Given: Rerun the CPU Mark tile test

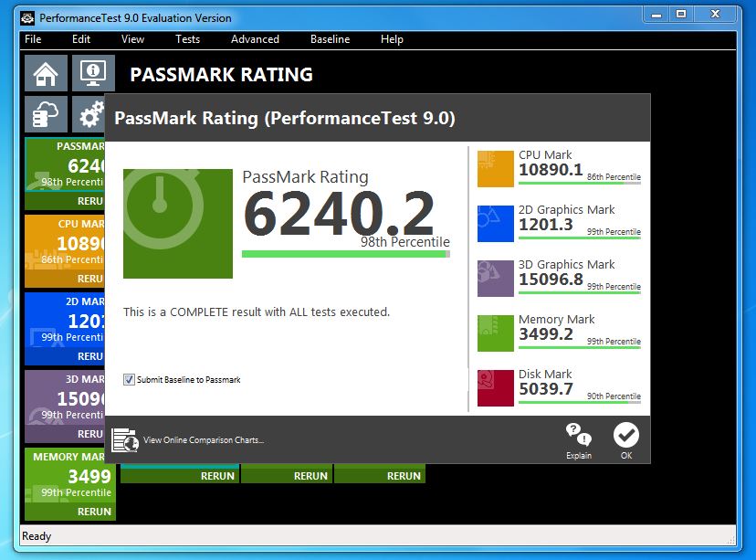Looking at the screenshot, I should 65,279.
